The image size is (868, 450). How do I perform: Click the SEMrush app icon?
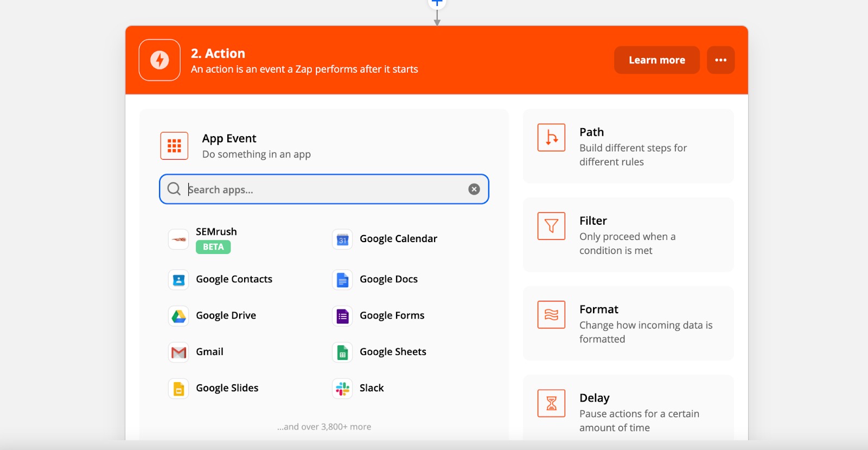pyautogui.click(x=178, y=239)
